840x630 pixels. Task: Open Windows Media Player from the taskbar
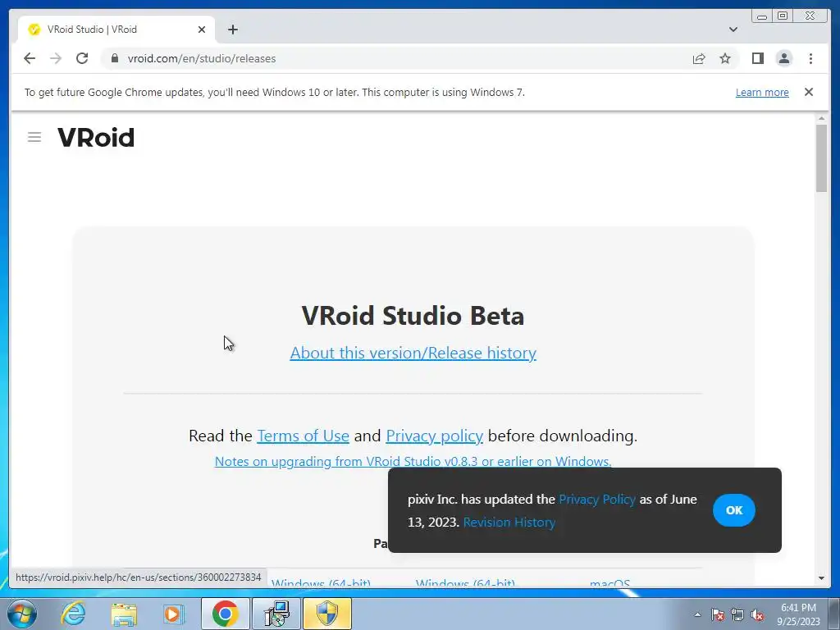[172, 614]
